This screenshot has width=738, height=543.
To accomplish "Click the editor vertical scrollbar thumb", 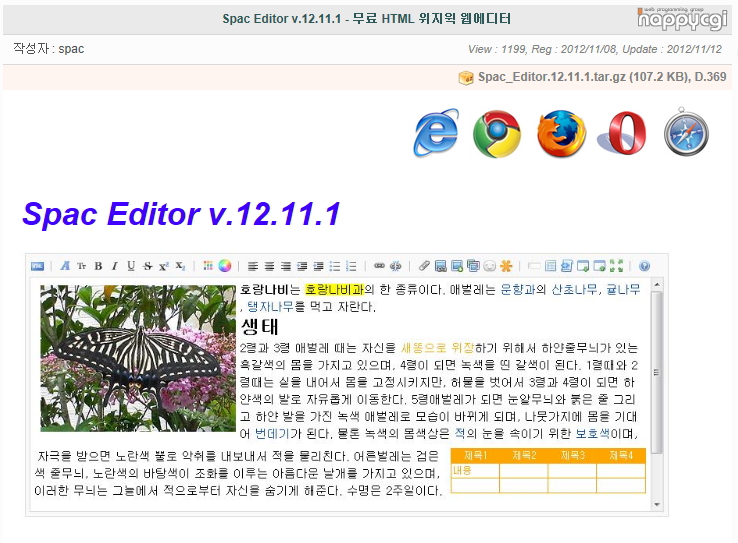I will (657, 372).
